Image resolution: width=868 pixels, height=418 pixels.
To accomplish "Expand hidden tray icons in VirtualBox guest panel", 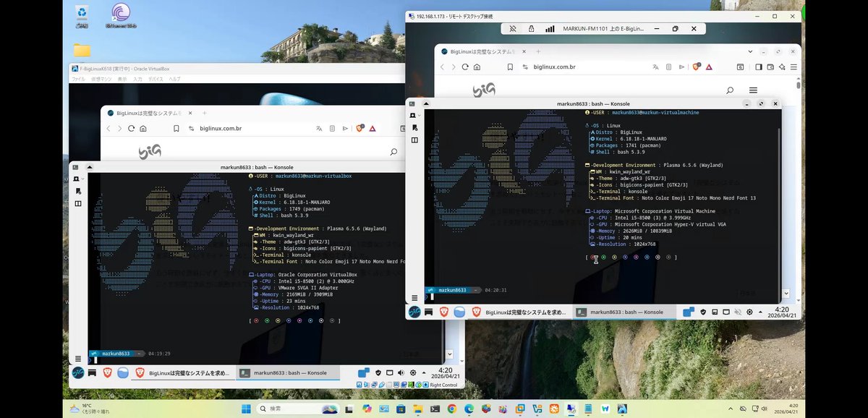I will point(424,372).
